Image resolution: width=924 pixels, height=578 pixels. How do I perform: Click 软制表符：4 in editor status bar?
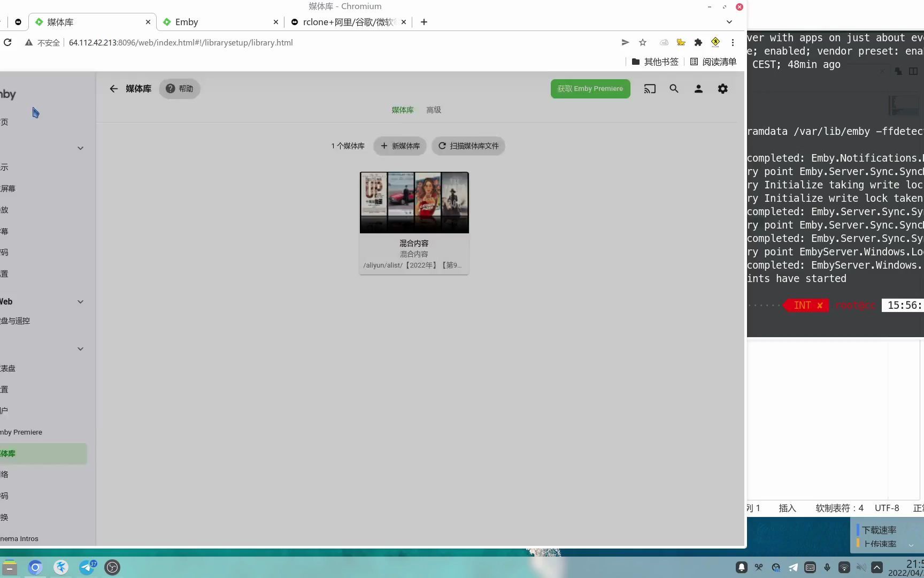(x=840, y=508)
